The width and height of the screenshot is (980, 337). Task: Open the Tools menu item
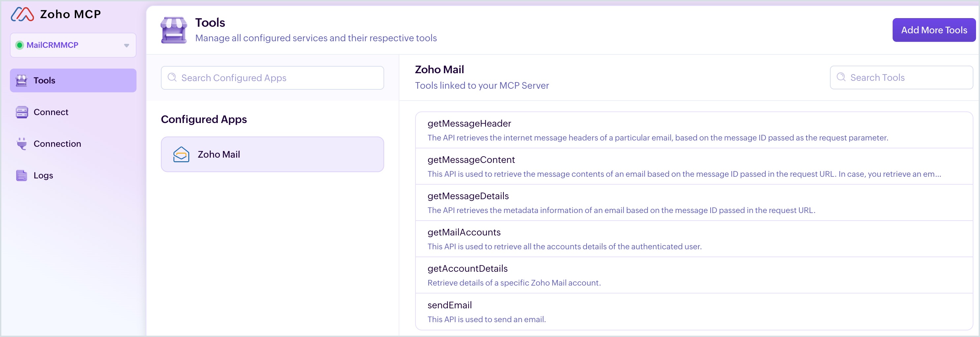tap(73, 81)
